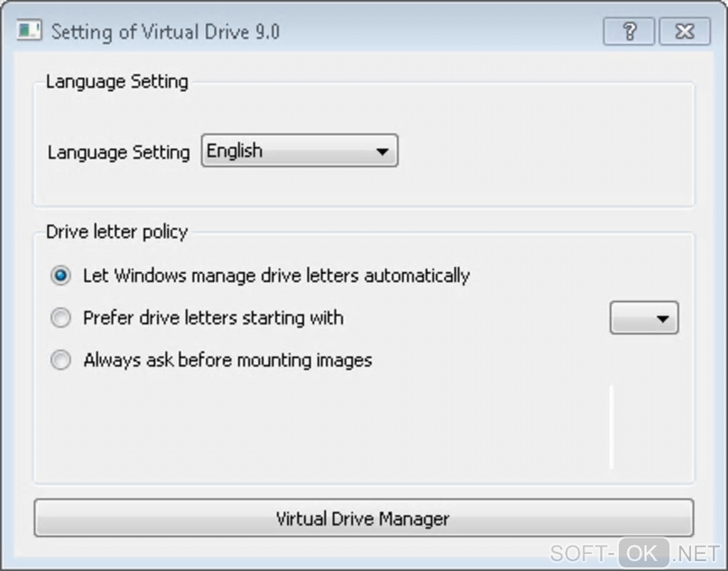
Task: Open the help question mark button
Action: click(629, 31)
